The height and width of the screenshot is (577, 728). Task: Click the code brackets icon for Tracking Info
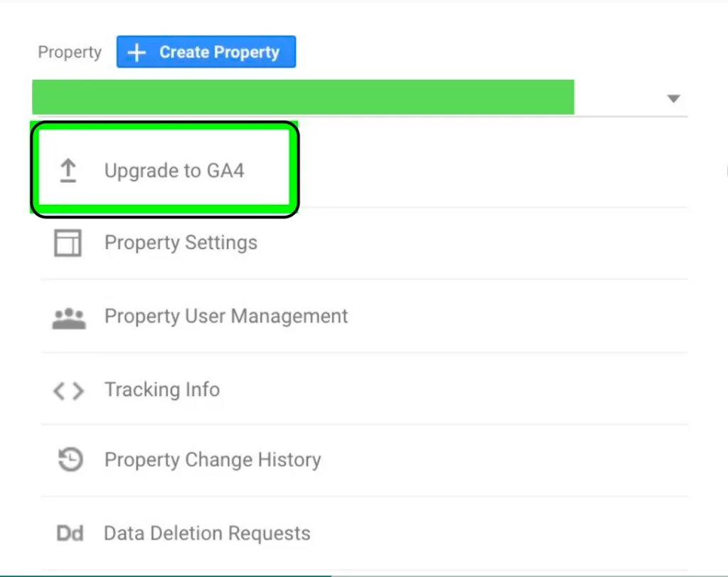[x=69, y=391]
